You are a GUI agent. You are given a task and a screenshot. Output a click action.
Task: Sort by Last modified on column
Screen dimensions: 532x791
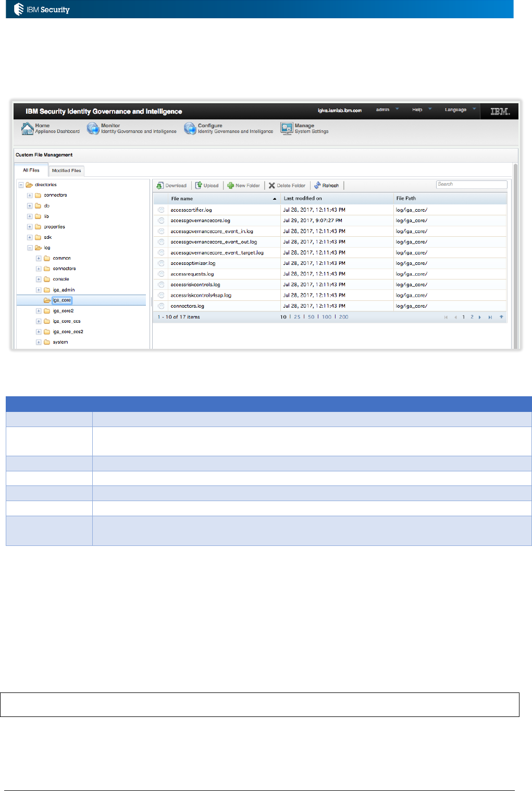coord(337,198)
